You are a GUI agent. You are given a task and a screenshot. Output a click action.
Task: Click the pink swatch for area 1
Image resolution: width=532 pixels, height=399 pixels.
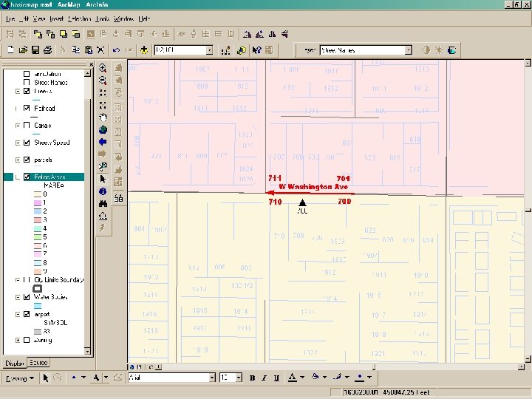pyautogui.click(x=38, y=202)
